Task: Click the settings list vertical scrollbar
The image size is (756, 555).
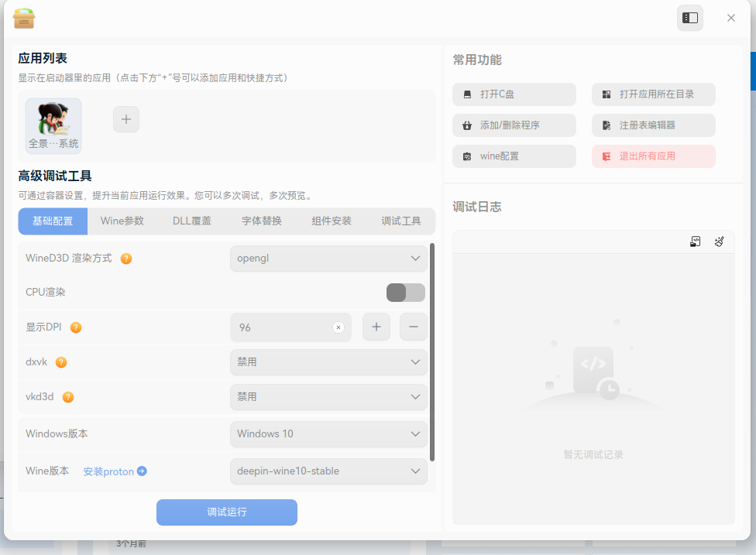Action: [x=432, y=352]
